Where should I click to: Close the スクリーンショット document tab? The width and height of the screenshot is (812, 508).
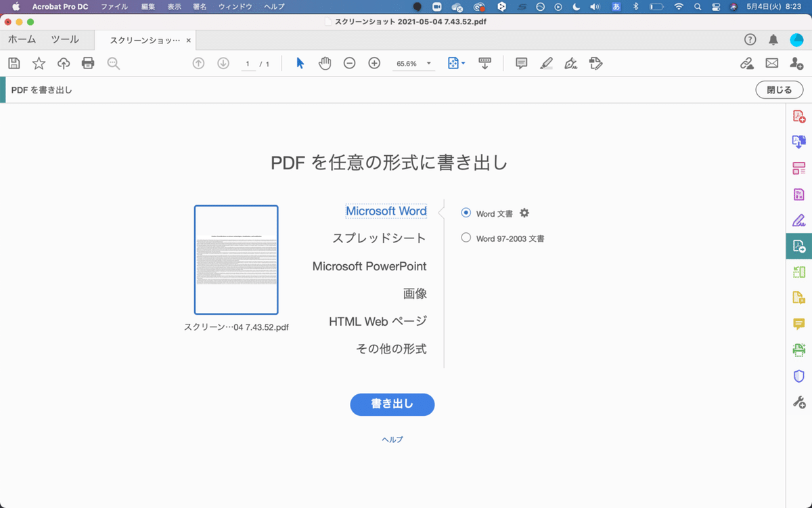click(189, 41)
